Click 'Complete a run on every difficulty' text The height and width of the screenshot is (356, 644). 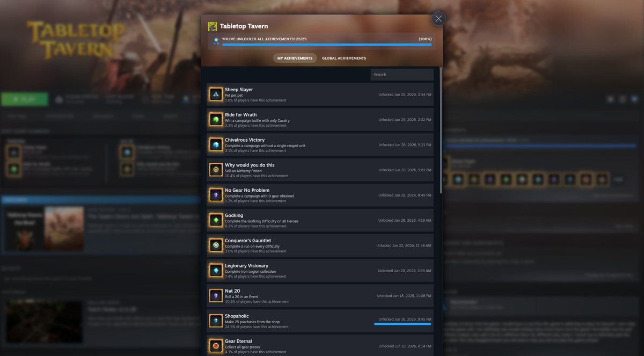tap(252, 246)
